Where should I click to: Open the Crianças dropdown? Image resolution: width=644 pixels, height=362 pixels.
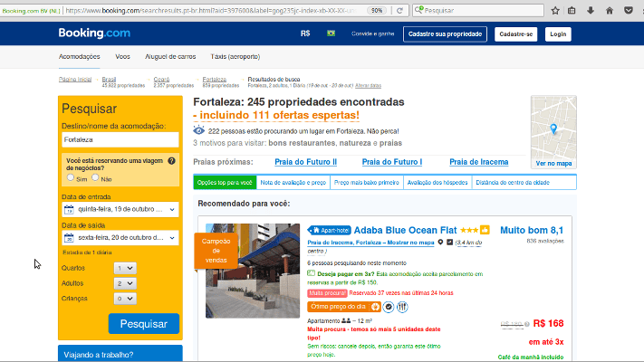tap(125, 299)
